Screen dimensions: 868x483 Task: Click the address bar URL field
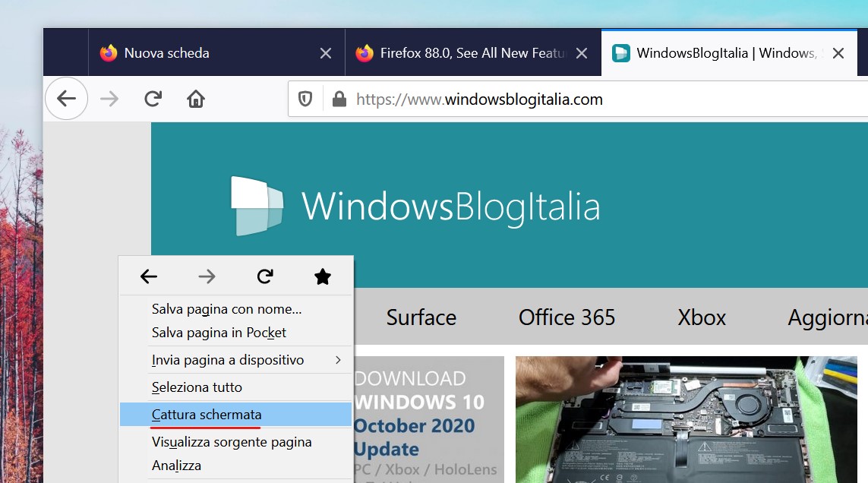pyautogui.click(x=578, y=99)
